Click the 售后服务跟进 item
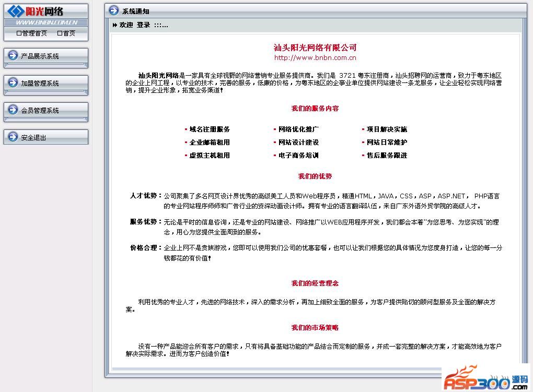 (387, 155)
